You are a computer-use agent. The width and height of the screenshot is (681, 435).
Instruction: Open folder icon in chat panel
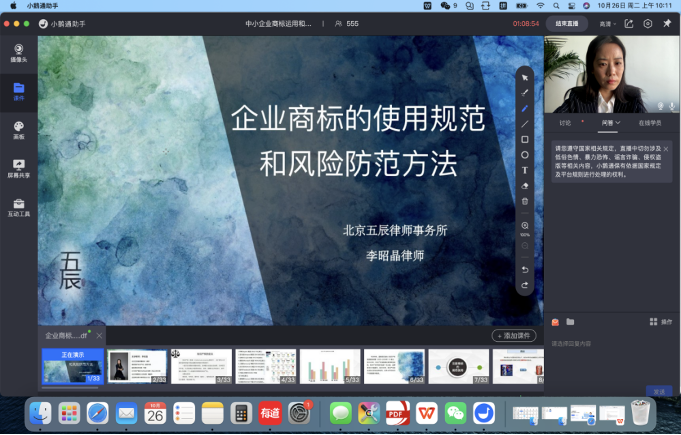(x=570, y=322)
